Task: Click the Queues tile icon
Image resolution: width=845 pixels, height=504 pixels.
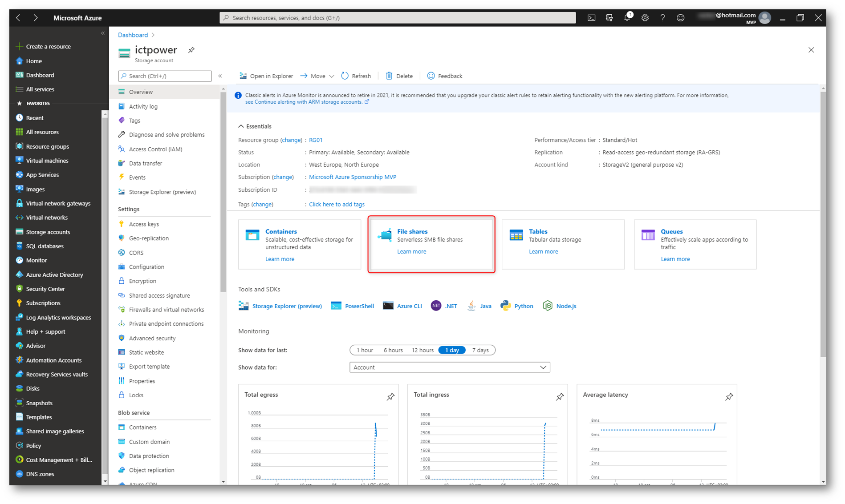Action: pos(648,234)
